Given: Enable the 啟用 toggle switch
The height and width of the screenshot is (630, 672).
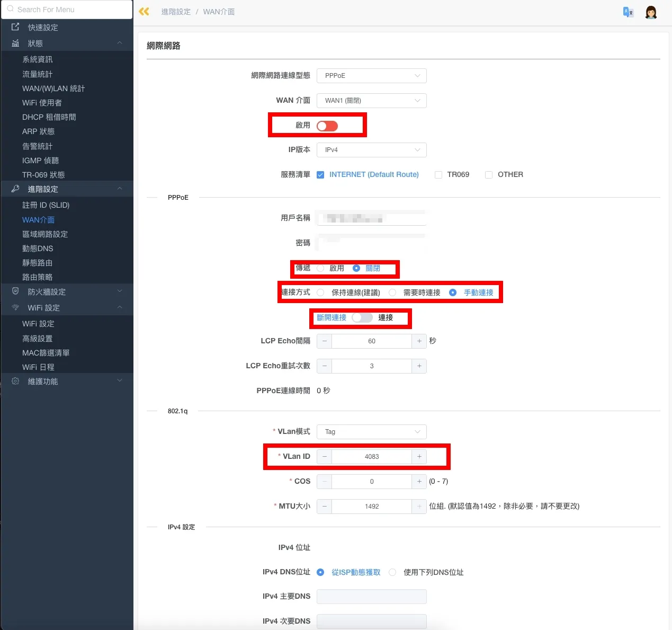Looking at the screenshot, I should click(x=327, y=126).
